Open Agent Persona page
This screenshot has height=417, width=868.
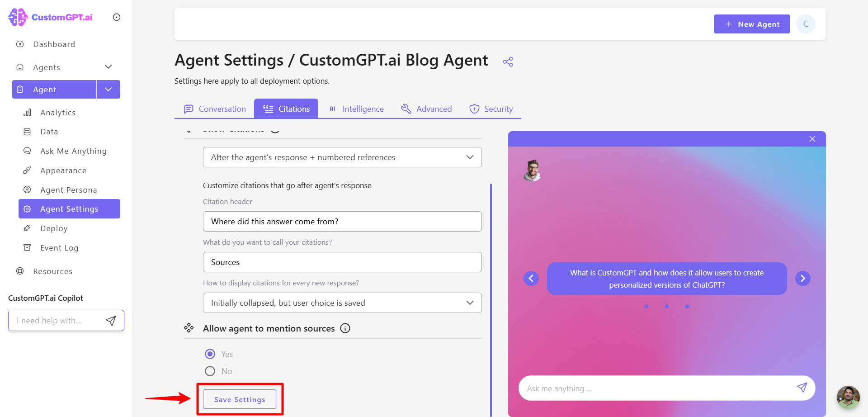point(69,190)
